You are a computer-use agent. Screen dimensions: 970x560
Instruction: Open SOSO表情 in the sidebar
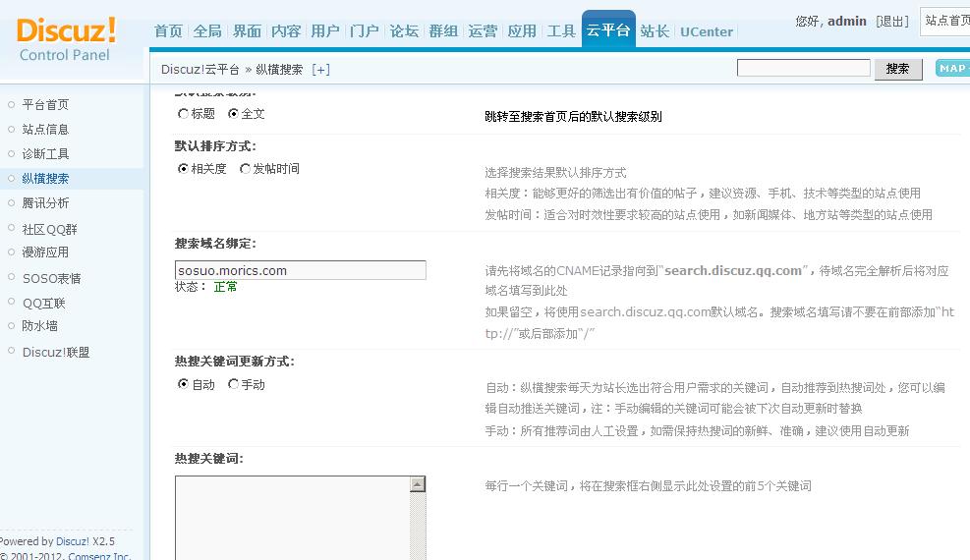click(51, 278)
